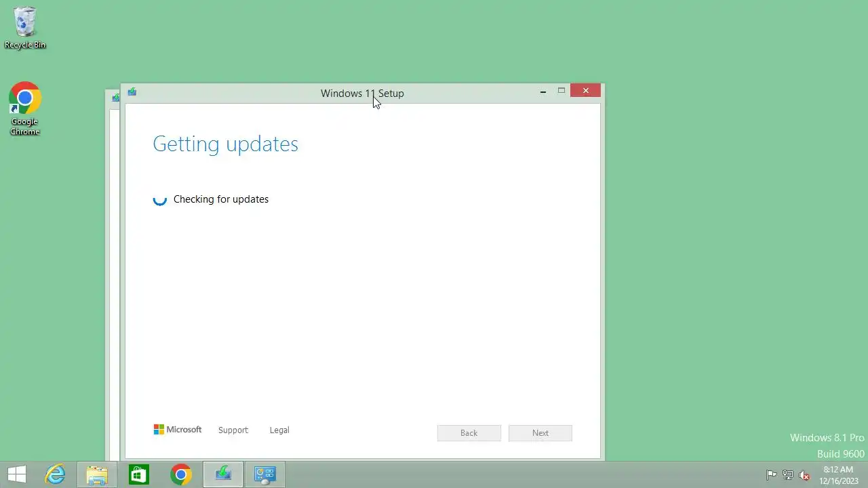The height and width of the screenshot is (488, 868).
Task: Click the muted volume tray icon
Action: click(x=804, y=475)
